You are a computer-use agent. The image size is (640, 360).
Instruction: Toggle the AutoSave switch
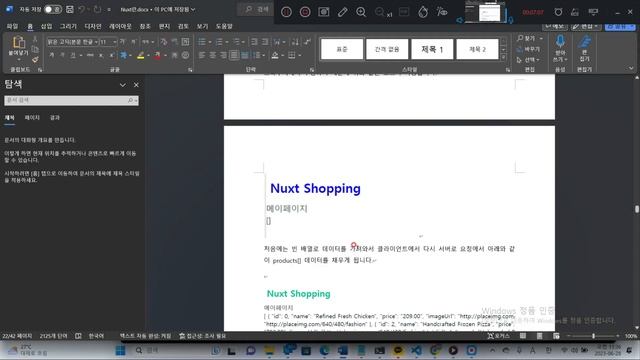[x=53, y=9]
